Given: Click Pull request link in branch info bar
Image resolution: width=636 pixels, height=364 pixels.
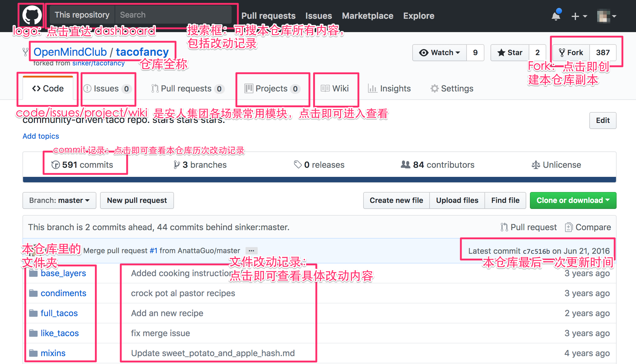Looking at the screenshot, I should coord(529,227).
